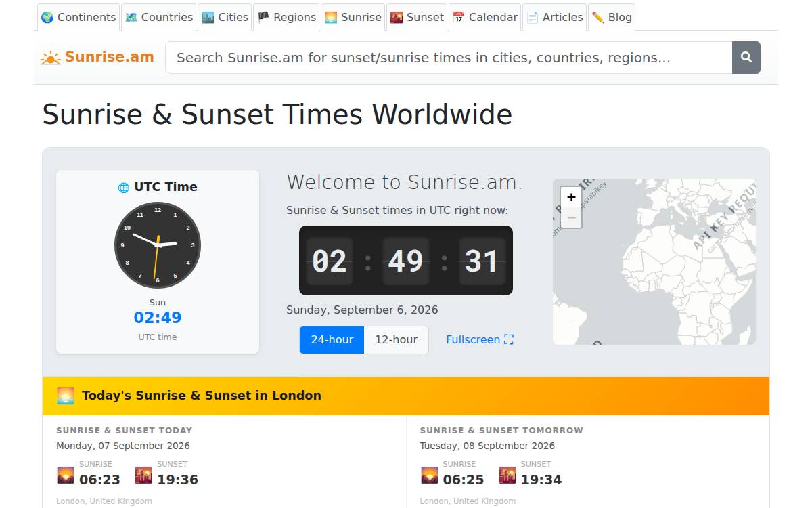Click the flip clock minutes digits 49
The image size is (812, 508).
coord(406,261)
